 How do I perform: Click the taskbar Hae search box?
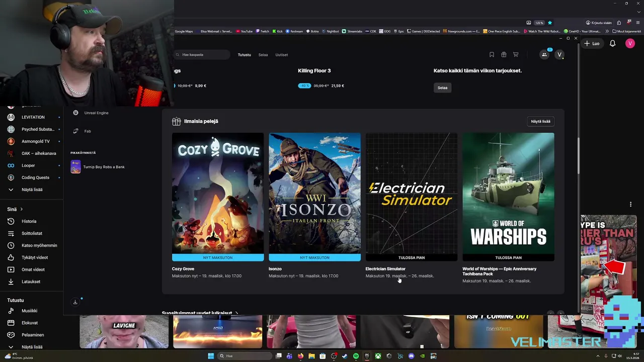pyautogui.click(x=244, y=356)
